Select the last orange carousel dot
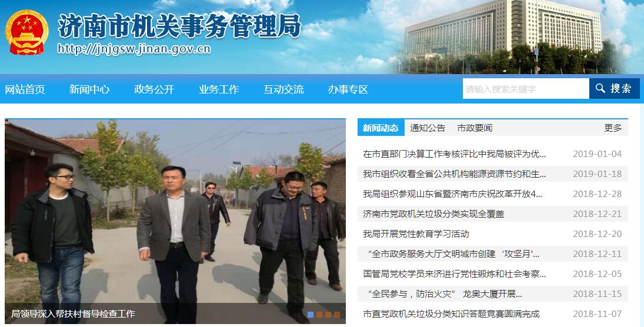Image resolution: width=644 pixels, height=327 pixels. [x=337, y=315]
